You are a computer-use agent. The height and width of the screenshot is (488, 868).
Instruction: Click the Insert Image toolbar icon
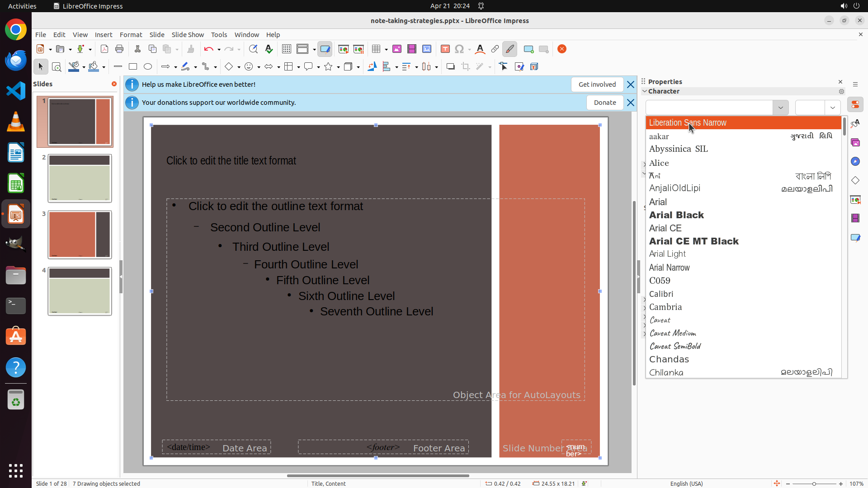pos(397,49)
